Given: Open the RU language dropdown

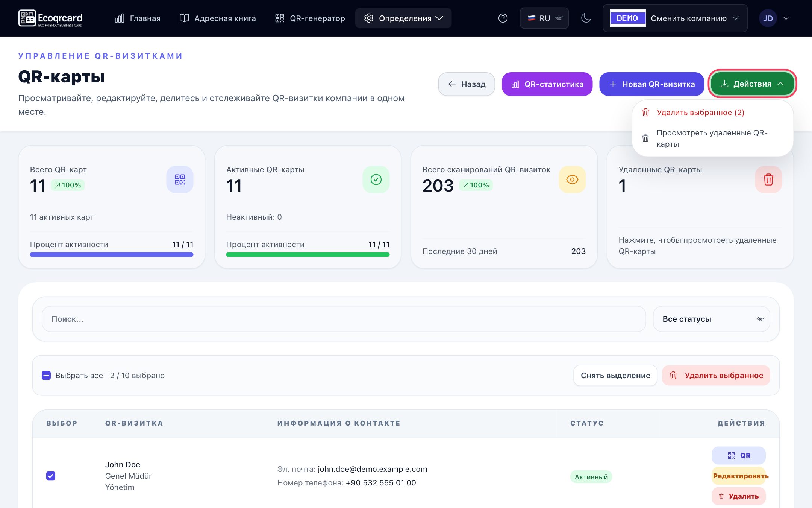Looking at the screenshot, I should point(544,18).
